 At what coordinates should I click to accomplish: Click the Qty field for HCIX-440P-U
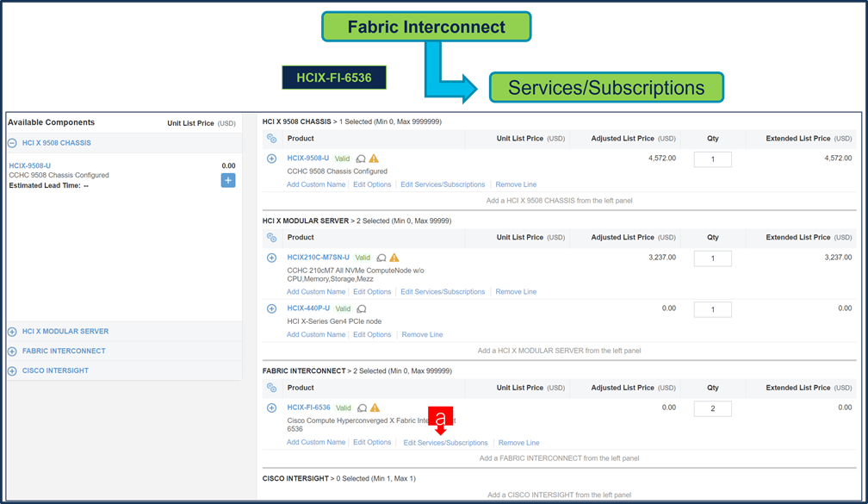(713, 309)
